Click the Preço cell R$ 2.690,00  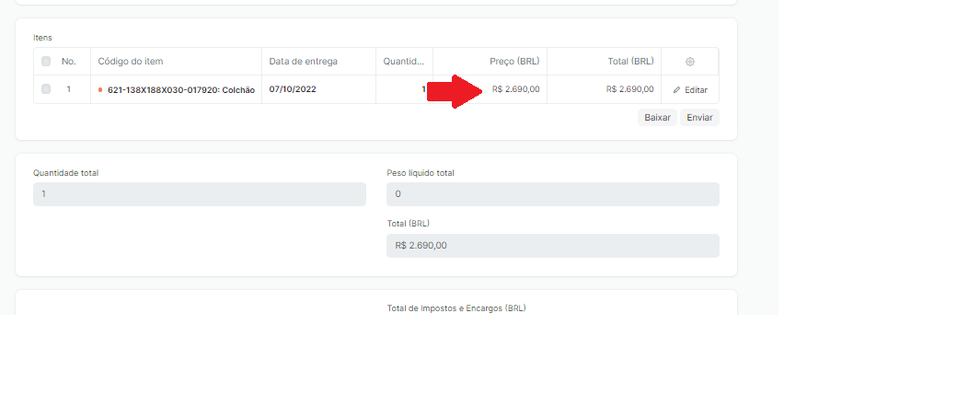[515, 89]
